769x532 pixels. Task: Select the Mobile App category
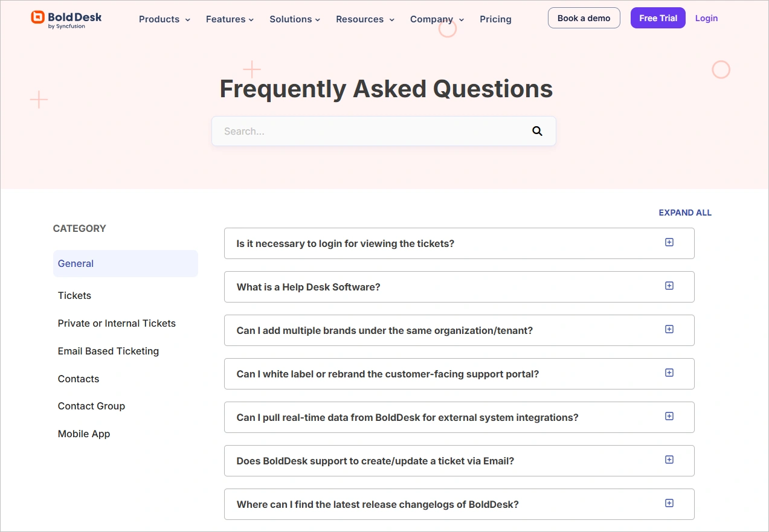pos(84,434)
